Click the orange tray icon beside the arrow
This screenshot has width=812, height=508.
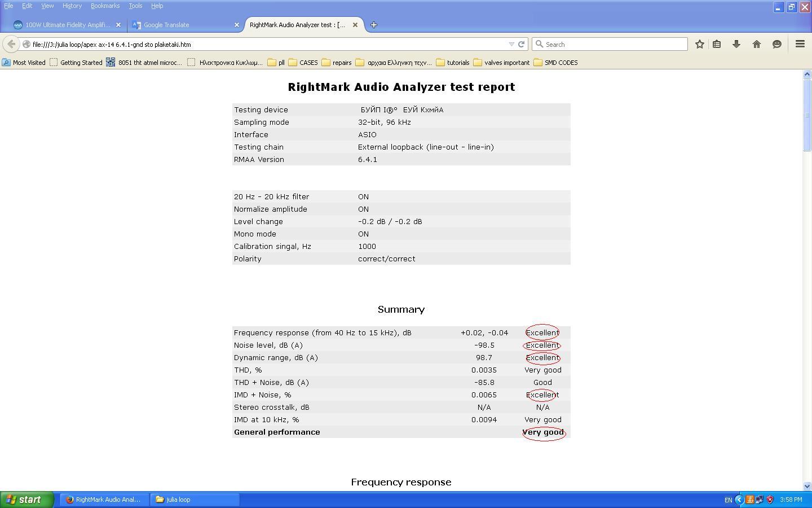pyautogui.click(x=750, y=500)
